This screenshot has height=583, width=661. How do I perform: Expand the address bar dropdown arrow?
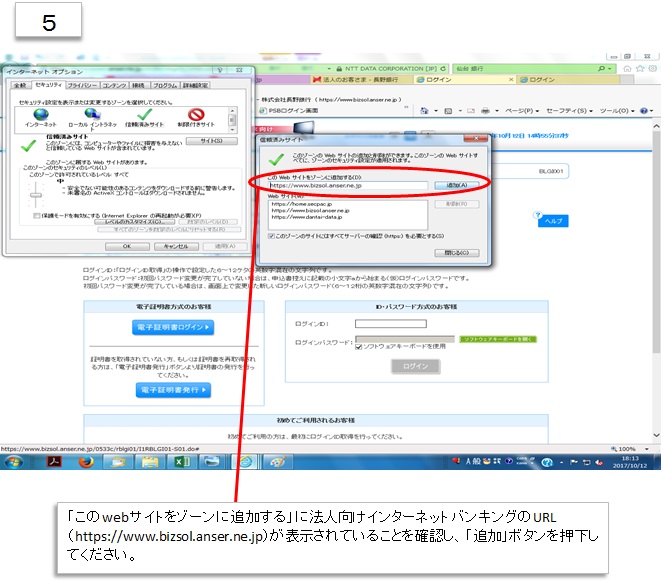(x=329, y=68)
